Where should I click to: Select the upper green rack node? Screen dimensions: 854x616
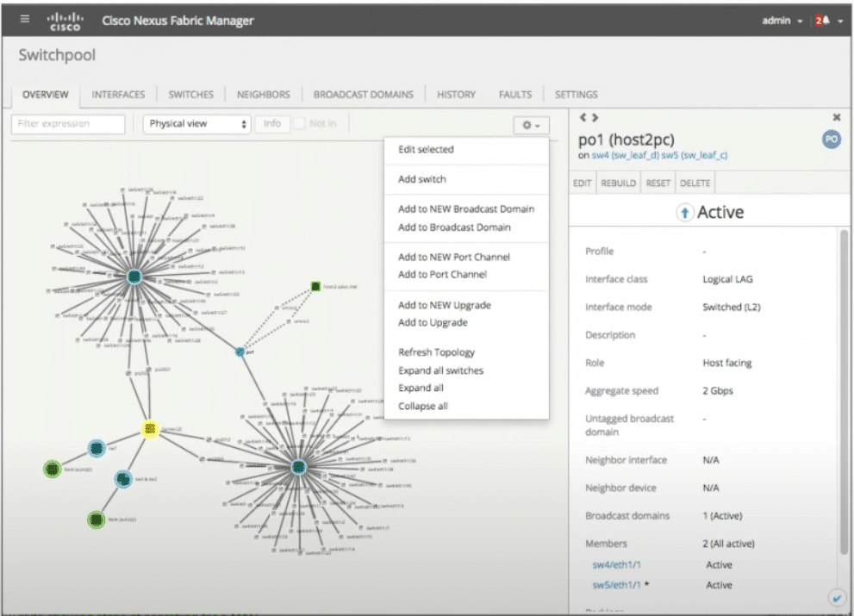(x=53, y=469)
